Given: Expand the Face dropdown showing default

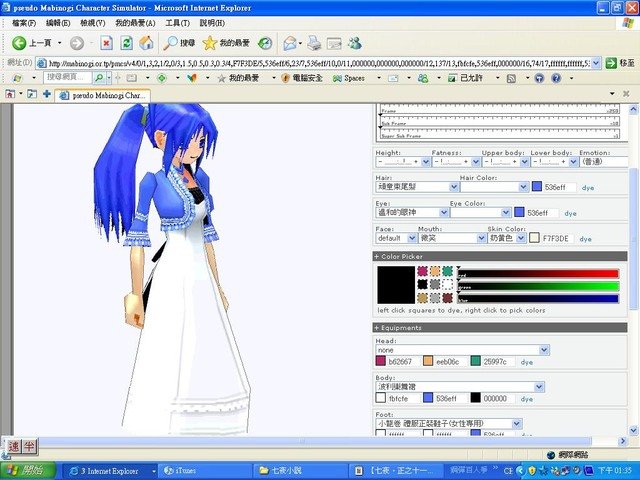Looking at the screenshot, I should (x=412, y=238).
